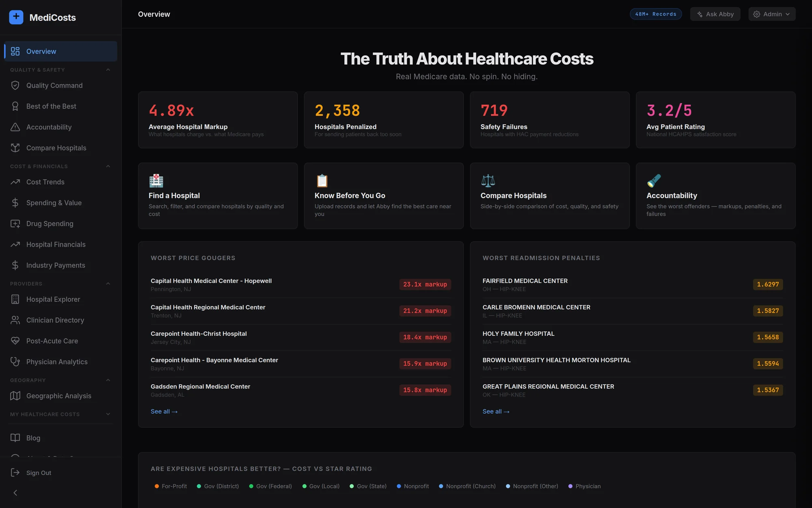
Task: Click the Cost Trends chart icon
Action: (15, 182)
